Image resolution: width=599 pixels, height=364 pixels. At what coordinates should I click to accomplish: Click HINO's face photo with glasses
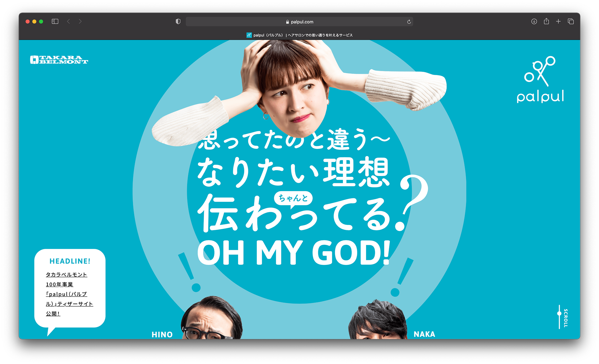[x=212, y=318]
